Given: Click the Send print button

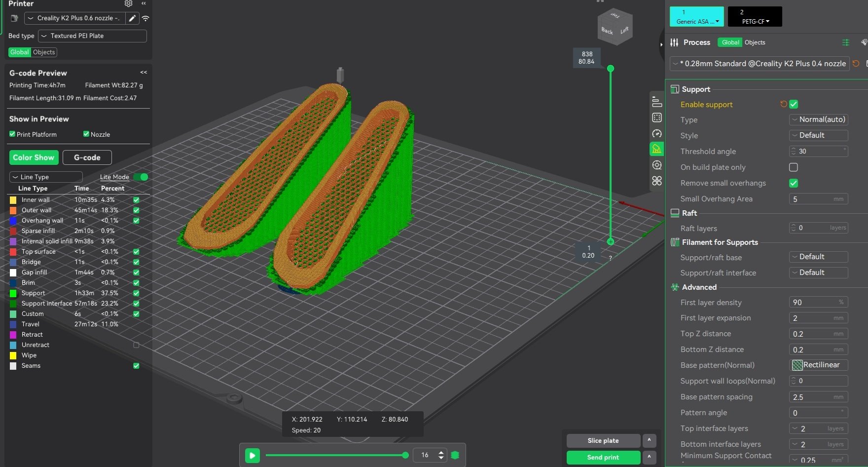Looking at the screenshot, I should point(603,457).
